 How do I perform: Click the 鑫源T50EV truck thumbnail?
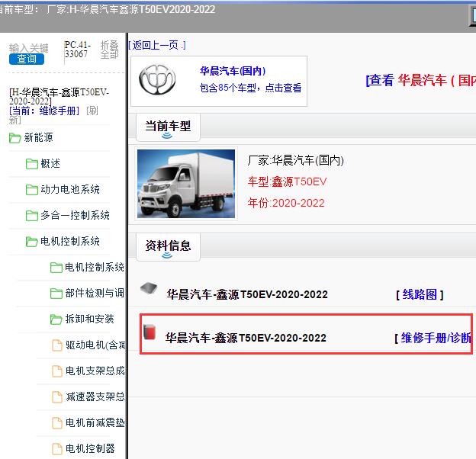point(186,184)
